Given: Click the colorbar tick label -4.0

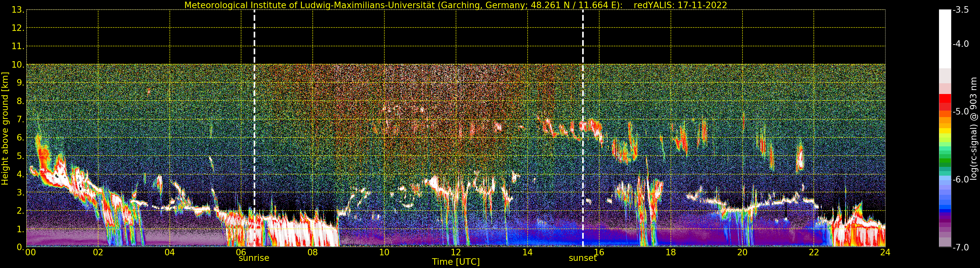Looking at the screenshot, I should click(961, 44).
